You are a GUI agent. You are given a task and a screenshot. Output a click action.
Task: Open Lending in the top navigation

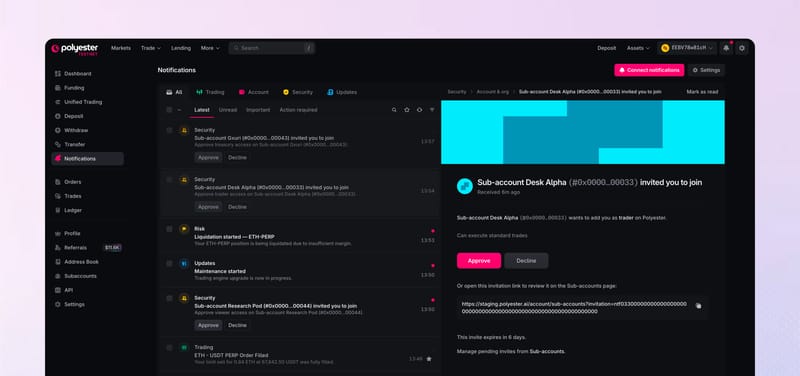tap(181, 48)
